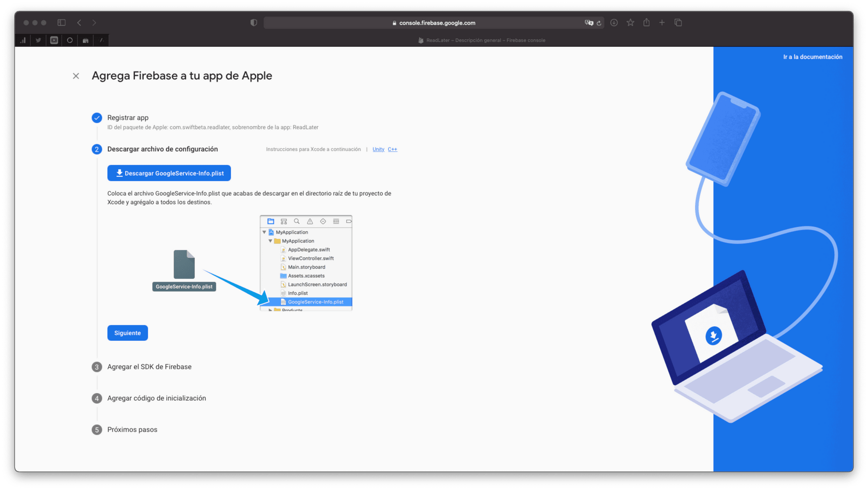Click the Agrega Firebase a tu app title
Image resolution: width=868 pixels, height=490 pixels.
(182, 75)
